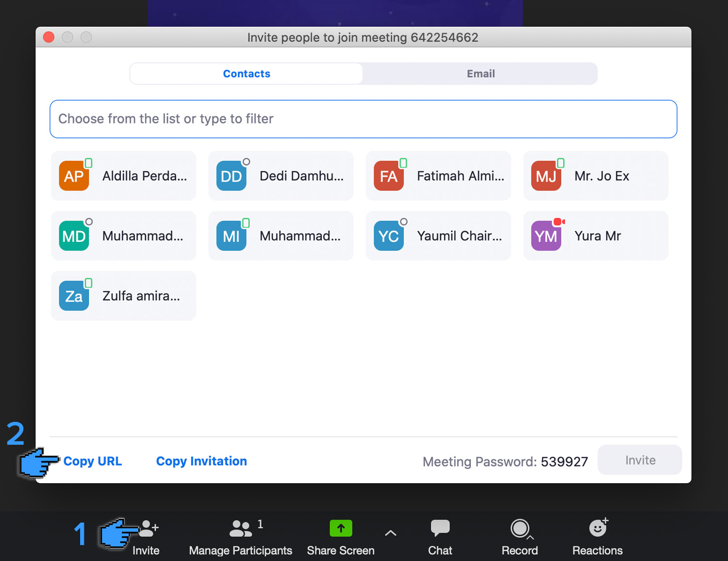This screenshot has height=561, width=728.
Task: Select Yaumil Chair from the contact list
Action: coord(437,236)
